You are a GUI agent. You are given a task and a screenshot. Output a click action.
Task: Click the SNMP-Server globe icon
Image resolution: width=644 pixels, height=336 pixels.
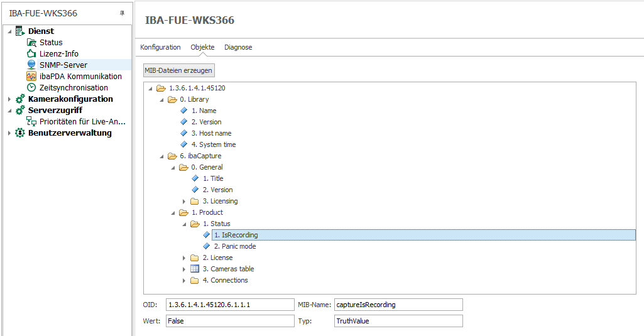click(31, 65)
